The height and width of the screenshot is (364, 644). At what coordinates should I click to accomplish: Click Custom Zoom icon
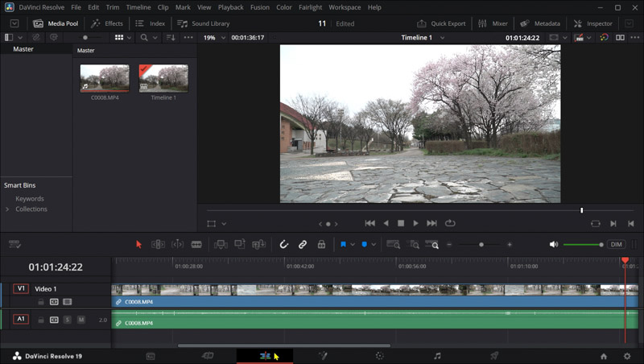click(x=432, y=245)
